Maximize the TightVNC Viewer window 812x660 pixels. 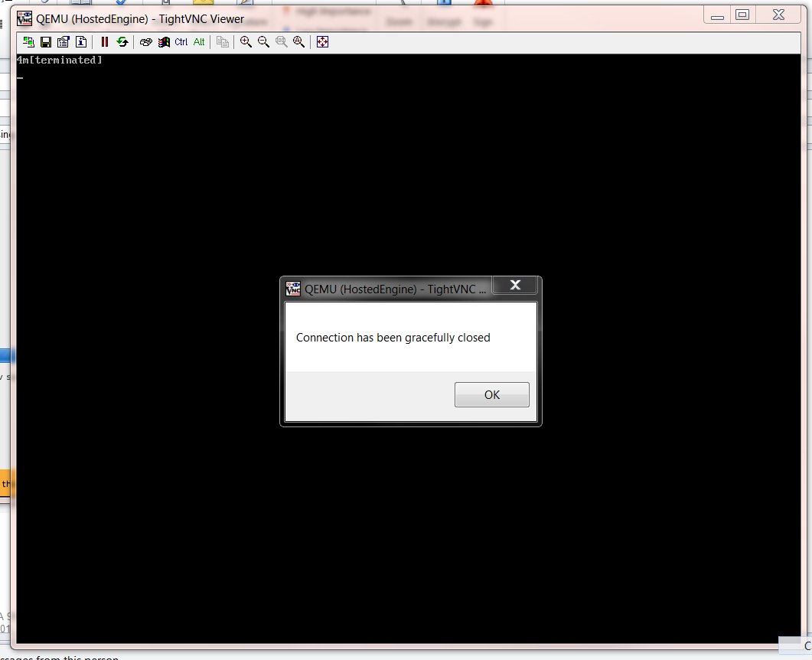(x=742, y=15)
